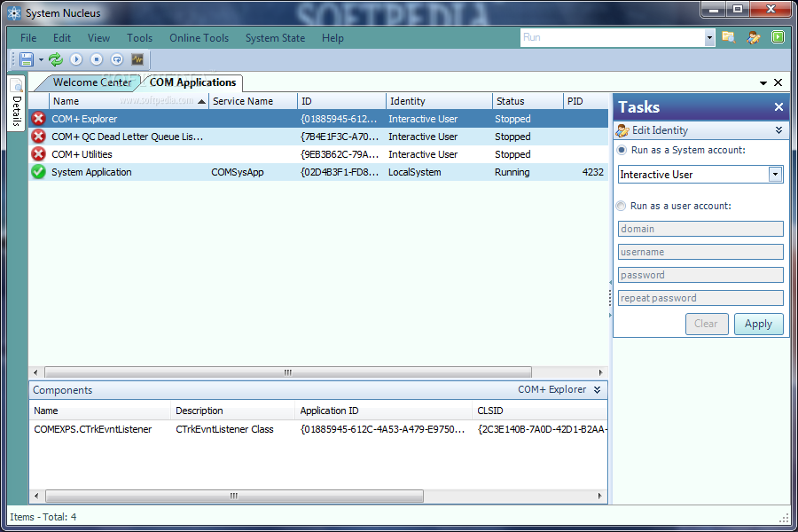The height and width of the screenshot is (532, 798).
Task: Select the COM Applications tab
Action: click(193, 82)
